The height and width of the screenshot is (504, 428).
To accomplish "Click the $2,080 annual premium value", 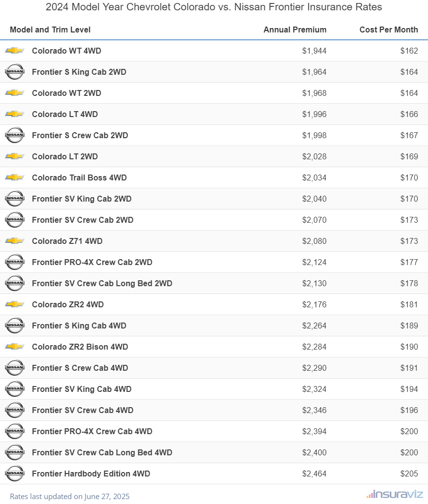I will point(314,241).
